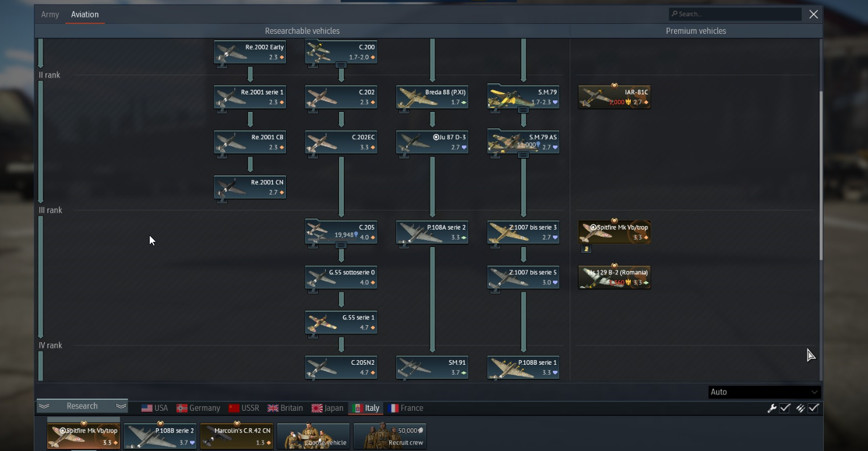Switch nation to USSR
The image size is (868, 451).
click(x=244, y=408)
